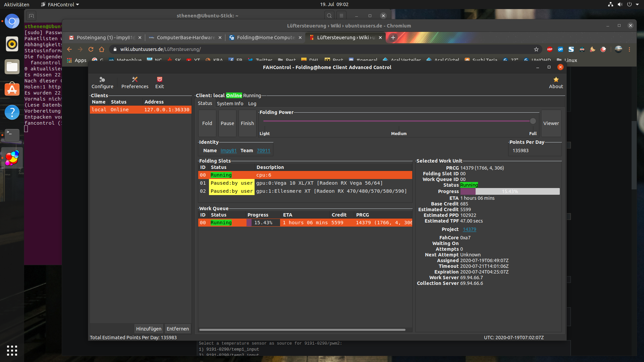Open Chromium home page icon
The width and height of the screenshot is (644, 362).
tap(102, 49)
